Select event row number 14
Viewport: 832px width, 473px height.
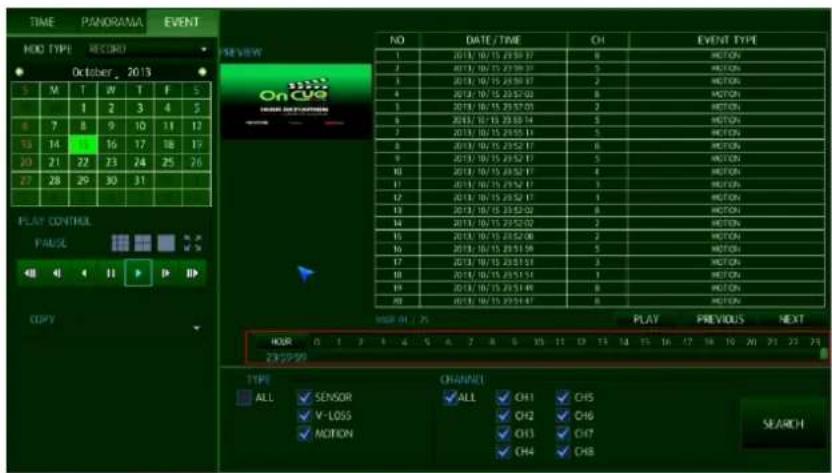click(600, 223)
